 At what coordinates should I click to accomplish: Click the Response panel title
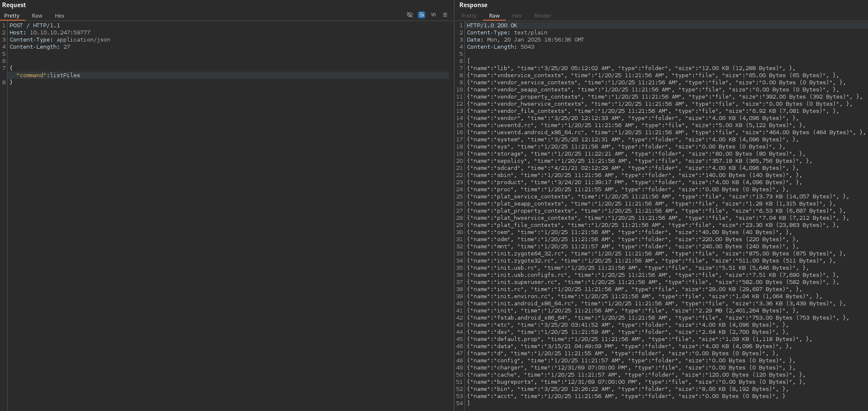pos(473,5)
